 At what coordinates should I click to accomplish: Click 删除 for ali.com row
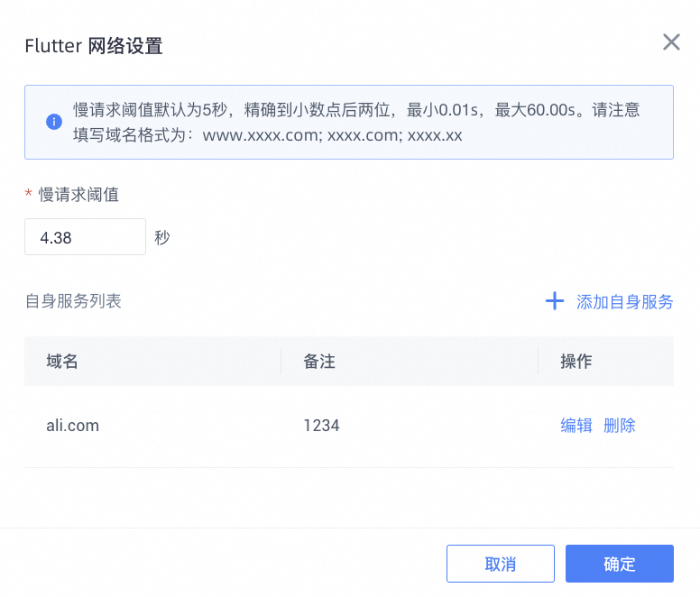pos(619,426)
